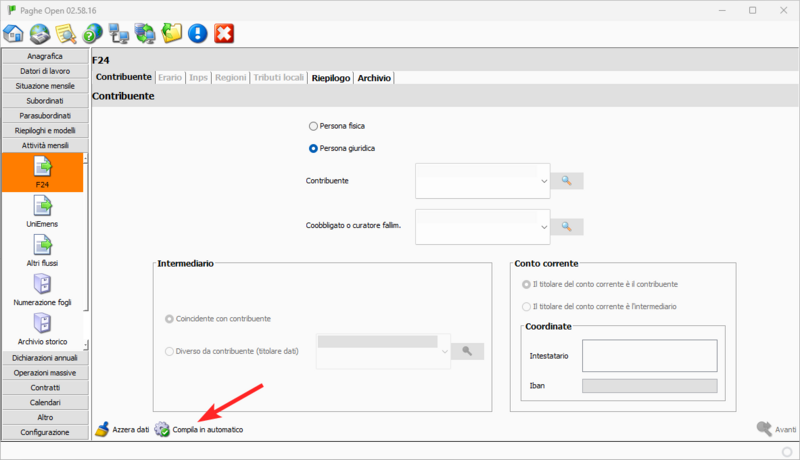
Task: Click the Intestatario text field
Action: [649, 355]
